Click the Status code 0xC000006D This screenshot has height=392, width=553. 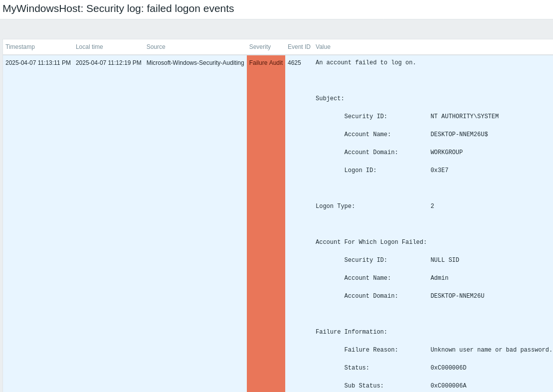448,368
